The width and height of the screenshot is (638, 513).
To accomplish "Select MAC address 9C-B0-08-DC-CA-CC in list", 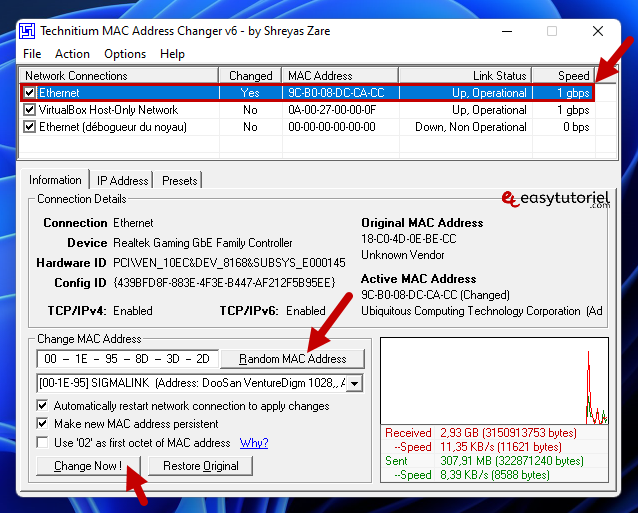I will click(336, 93).
